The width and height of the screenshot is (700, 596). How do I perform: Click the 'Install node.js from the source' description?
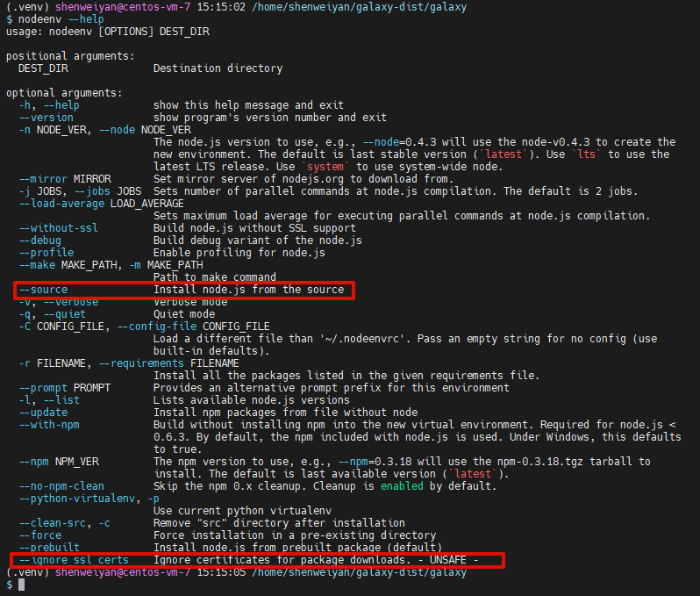[248, 290]
